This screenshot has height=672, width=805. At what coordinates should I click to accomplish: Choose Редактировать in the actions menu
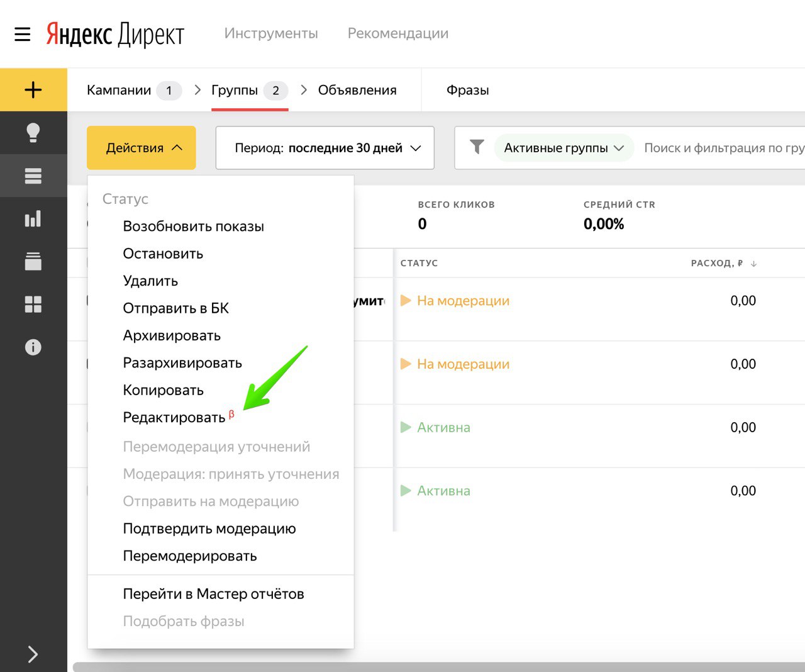tap(174, 418)
